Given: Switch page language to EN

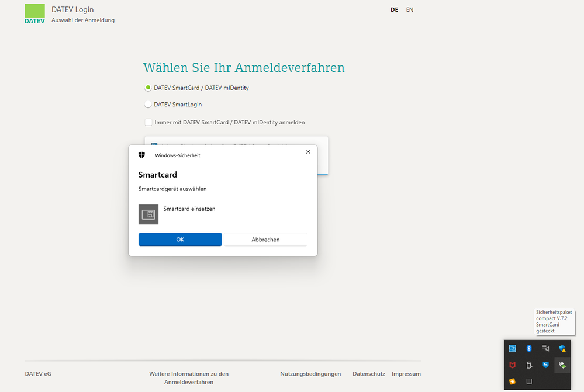Looking at the screenshot, I should click(x=410, y=10).
